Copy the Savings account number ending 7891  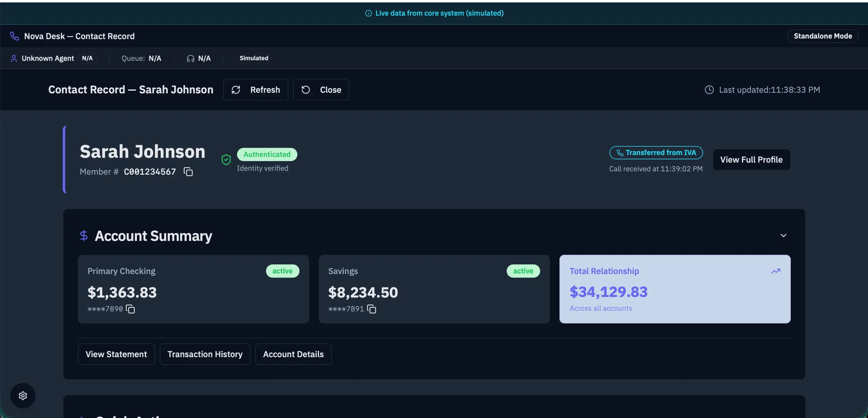coord(372,309)
